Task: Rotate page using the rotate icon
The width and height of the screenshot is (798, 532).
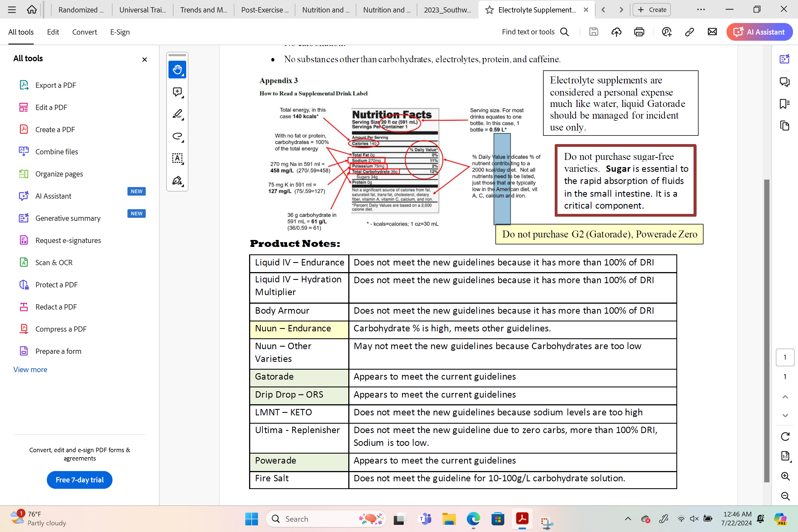Action: click(785, 436)
